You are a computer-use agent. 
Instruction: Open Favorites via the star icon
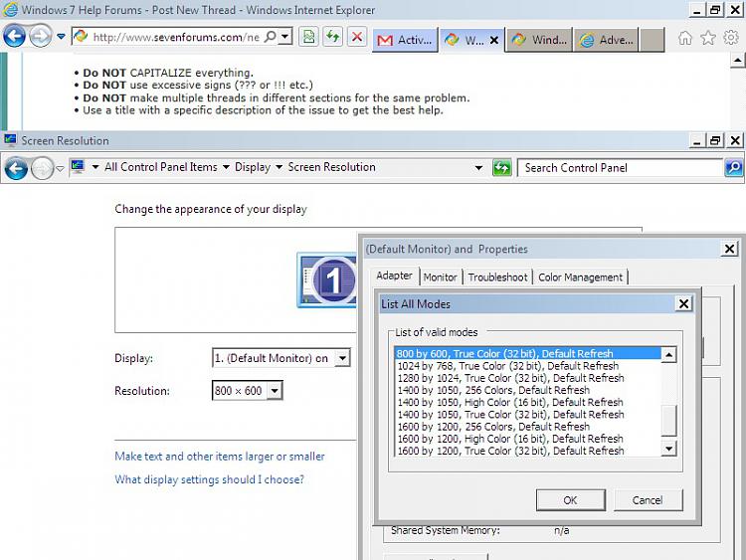(x=708, y=38)
